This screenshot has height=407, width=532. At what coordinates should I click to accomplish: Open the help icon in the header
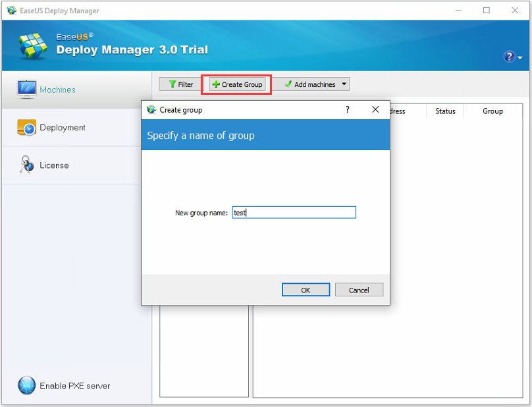(509, 57)
